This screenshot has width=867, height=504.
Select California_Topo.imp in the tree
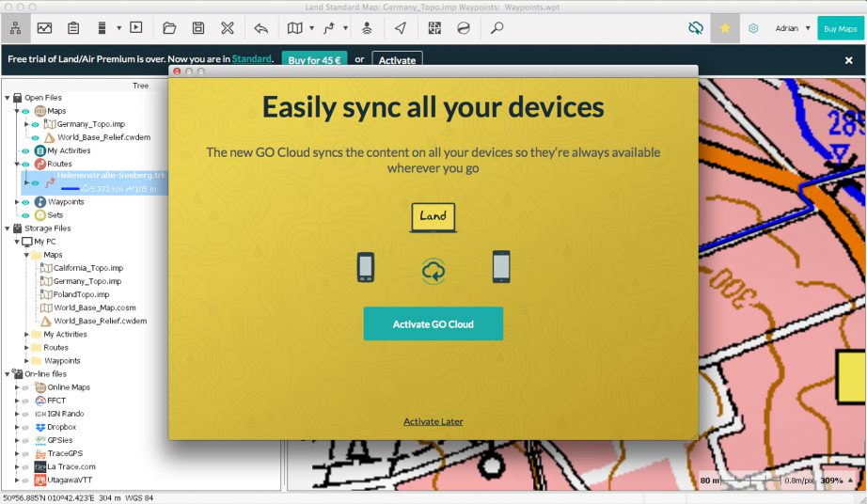click(x=87, y=268)
